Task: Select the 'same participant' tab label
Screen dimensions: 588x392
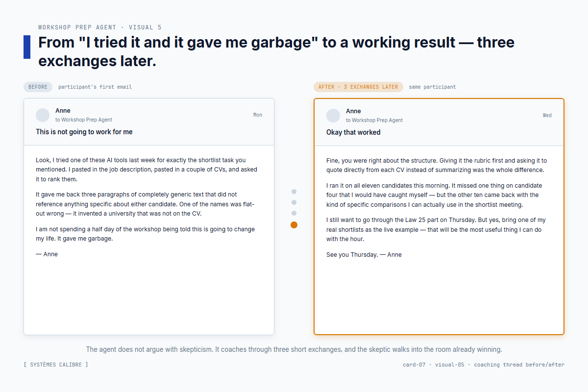Action: (433, 87)
